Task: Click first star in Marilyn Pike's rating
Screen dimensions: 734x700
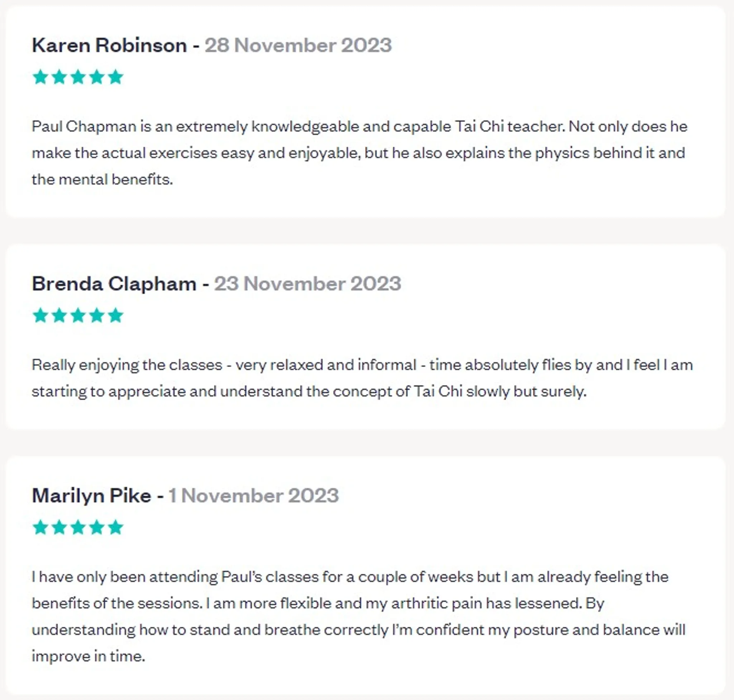Action: click(40, 528)
